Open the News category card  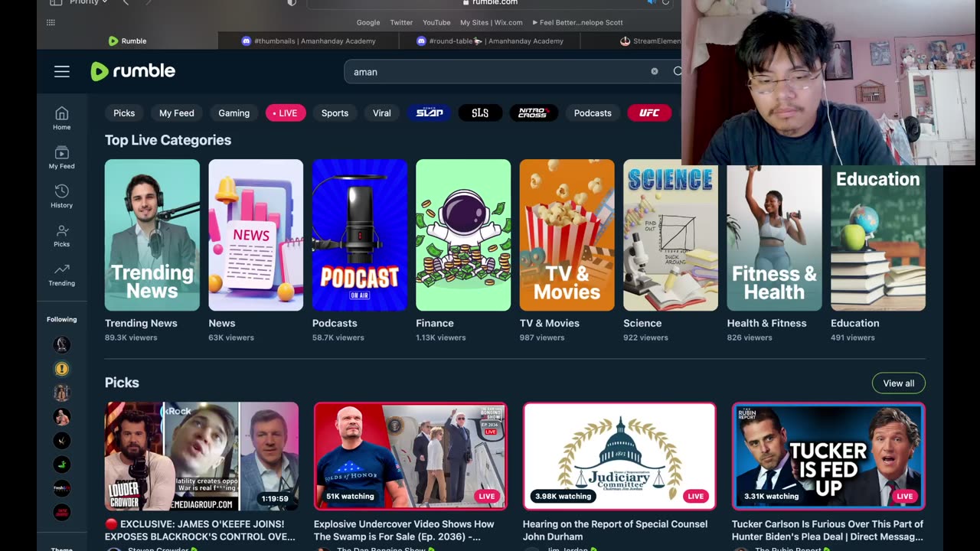tap(256, 235)
